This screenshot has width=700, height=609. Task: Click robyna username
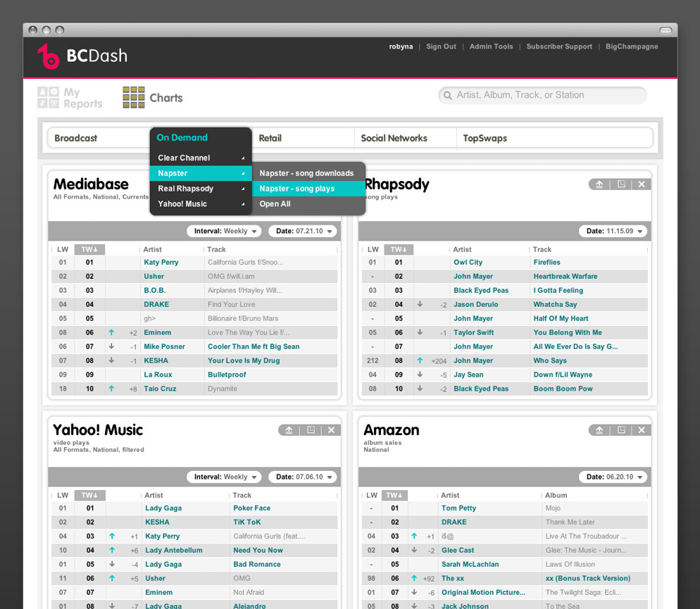coord(401,46)
